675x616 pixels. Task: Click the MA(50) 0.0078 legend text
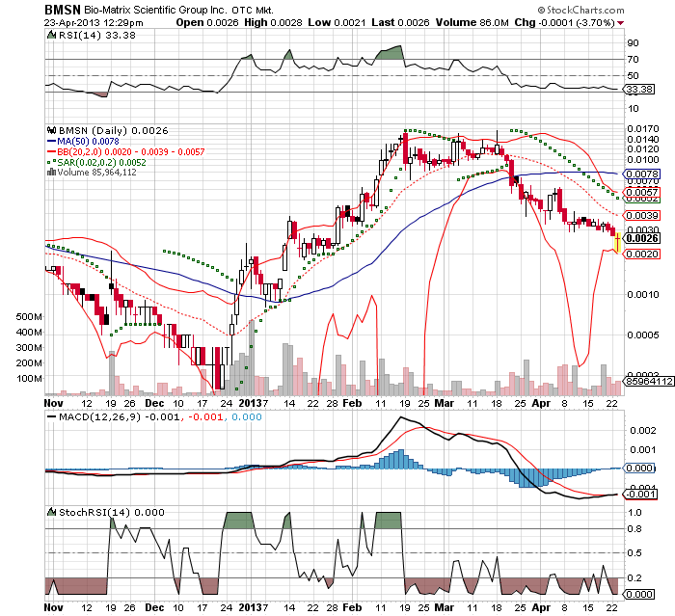(x=89, y=141)
